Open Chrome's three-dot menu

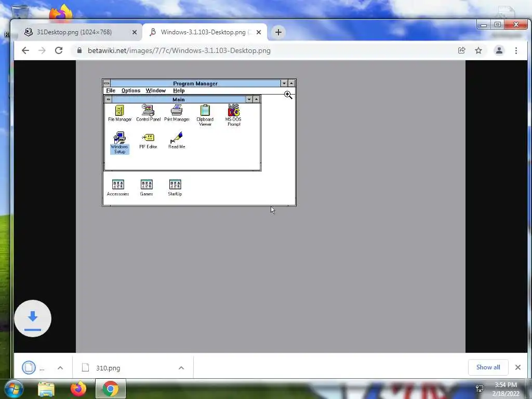[516, 50]
